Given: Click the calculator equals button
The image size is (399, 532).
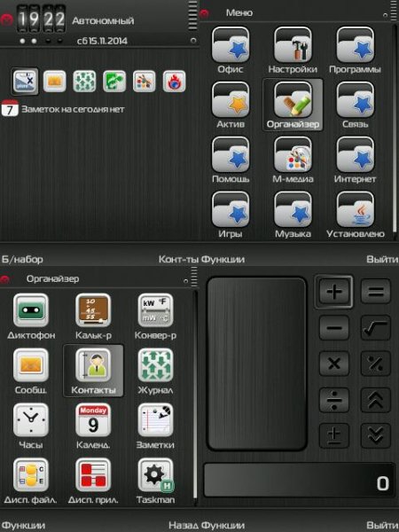Looking at the screenshot, I should (x=376, y=292).
